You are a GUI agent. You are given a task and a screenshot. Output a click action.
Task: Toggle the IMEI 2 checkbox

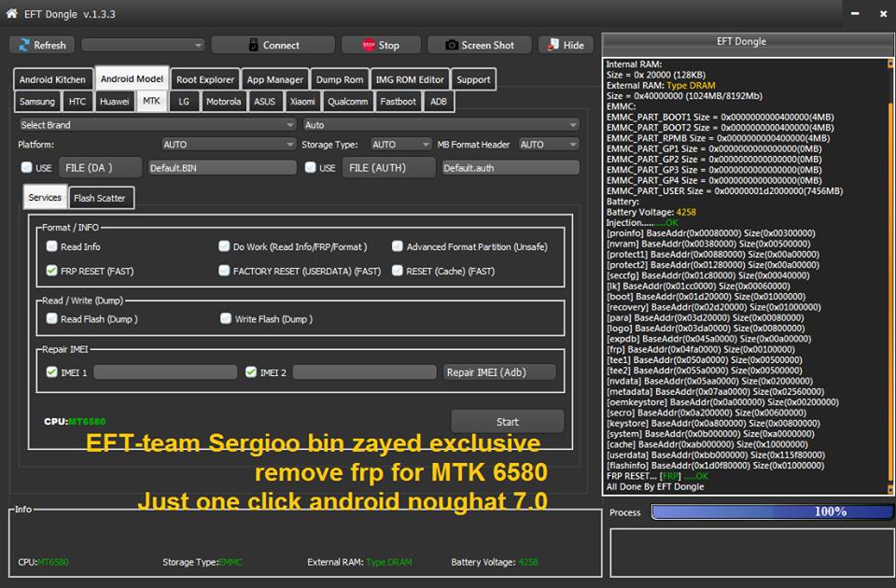click(x=251, y=372)
